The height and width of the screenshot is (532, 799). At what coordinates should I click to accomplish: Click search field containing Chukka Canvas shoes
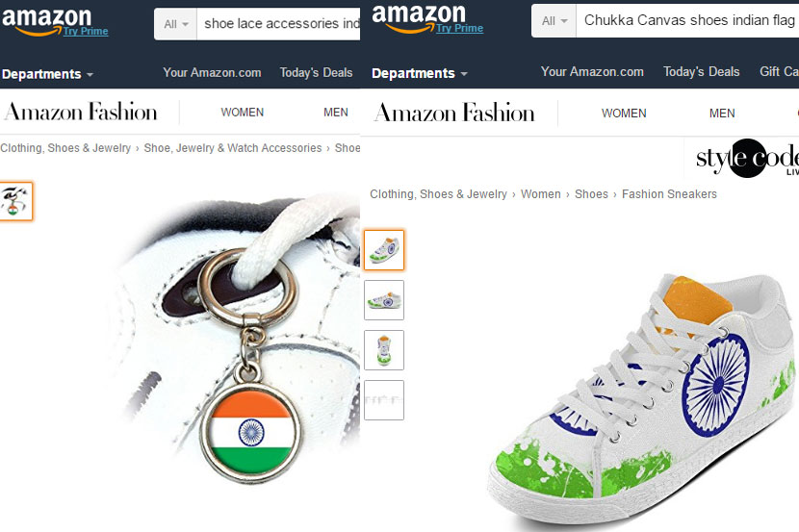coord(687,21)
